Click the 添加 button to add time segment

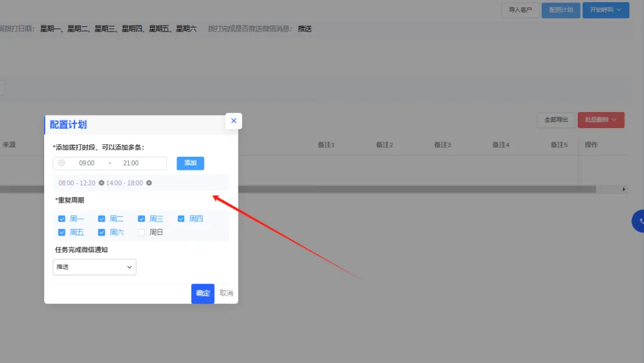point(190,163)
